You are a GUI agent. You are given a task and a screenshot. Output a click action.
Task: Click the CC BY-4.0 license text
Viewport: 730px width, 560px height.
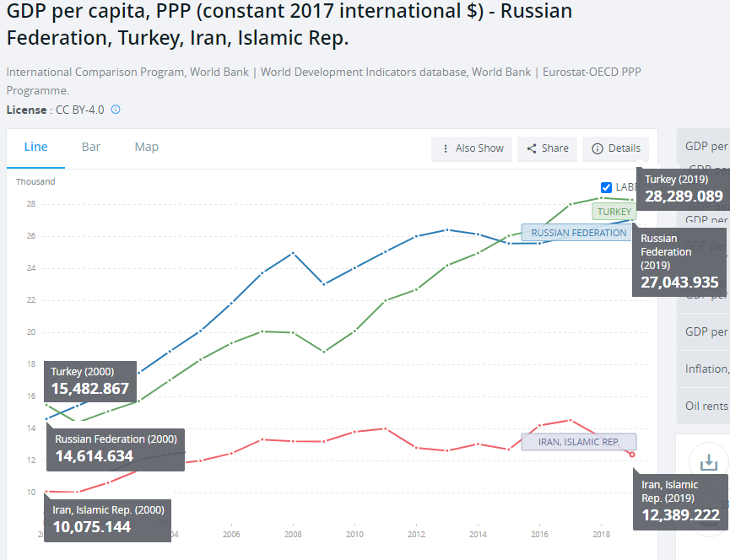79,110
